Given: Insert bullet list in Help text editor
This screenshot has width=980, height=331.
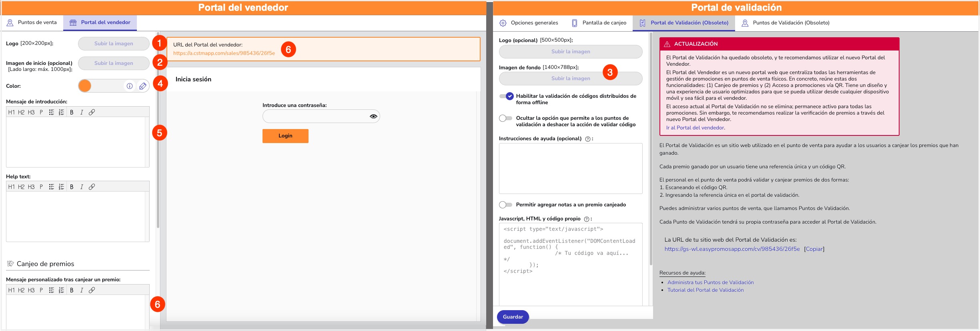Looking at the screenshot, I should point(51,187).
